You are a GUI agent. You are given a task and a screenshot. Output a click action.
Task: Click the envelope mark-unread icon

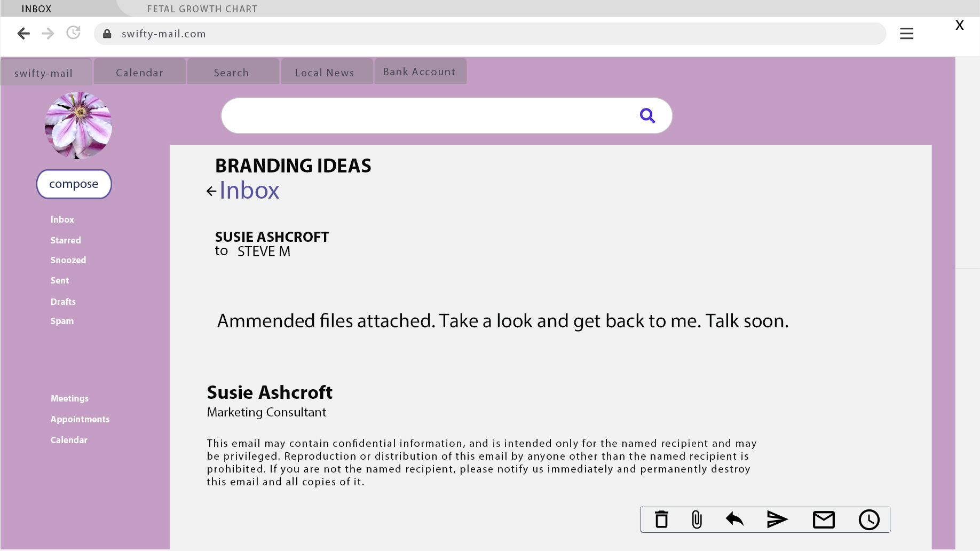pos(824,519)
